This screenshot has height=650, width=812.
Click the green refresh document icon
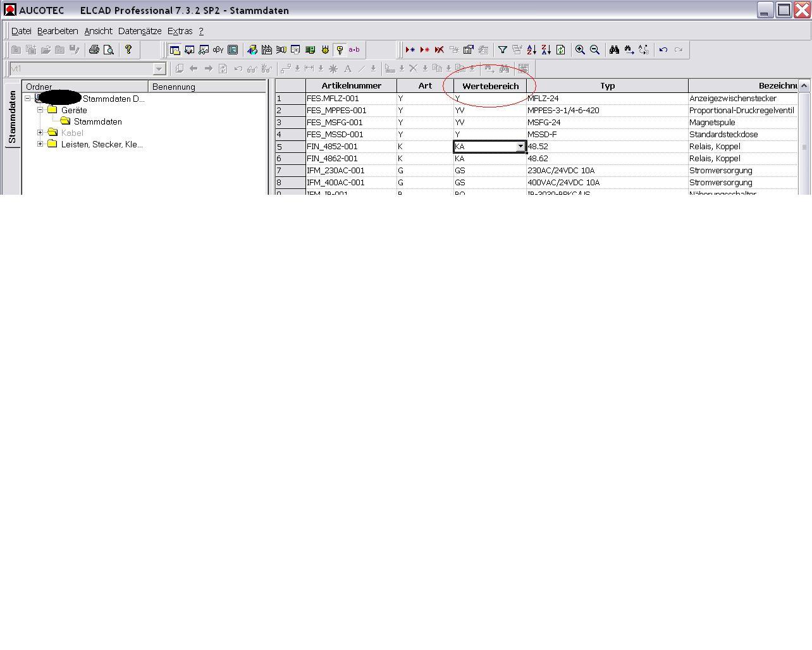pyautogui.click(x=560, y=49)
